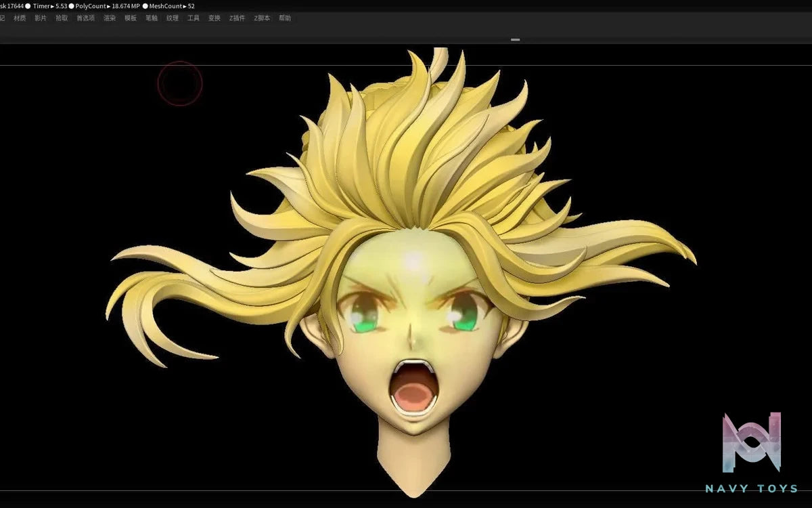Open the Z插件 menu
The image size is (812, 508).
tap(237, 18)
